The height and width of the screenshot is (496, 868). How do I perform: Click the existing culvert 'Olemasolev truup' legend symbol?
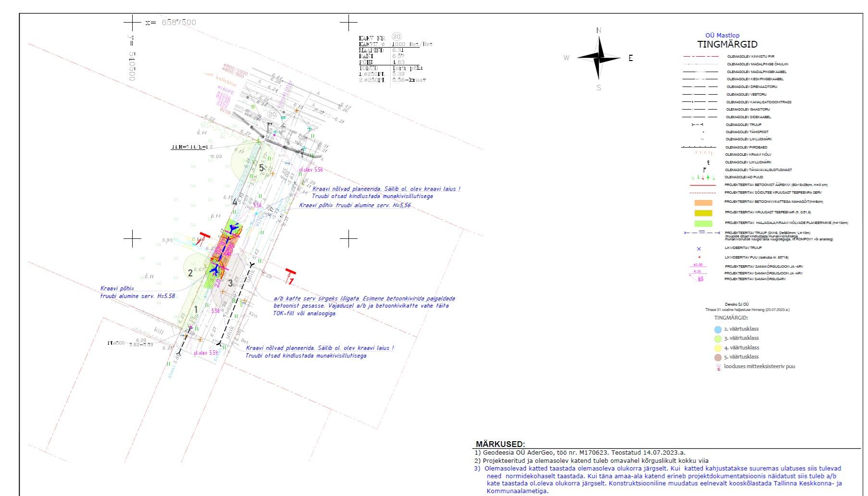697,125
